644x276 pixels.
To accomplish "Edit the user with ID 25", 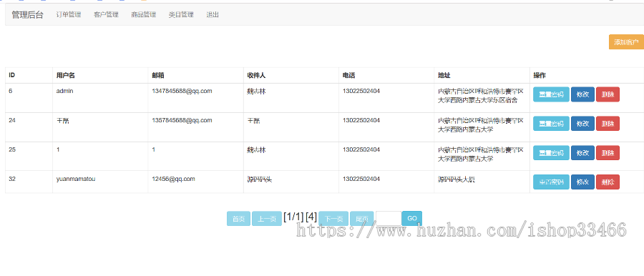I will pyautogui.click(x=582, y=153).
